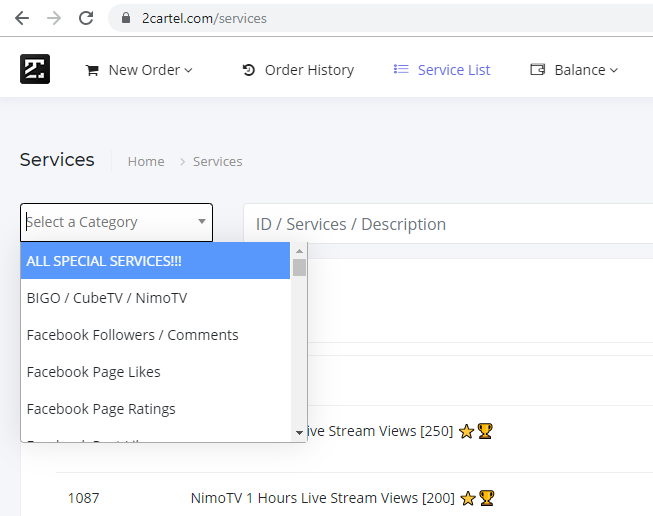Open the Service List page
The height and width of the screenshot is (516, 653).
point(454,70)
